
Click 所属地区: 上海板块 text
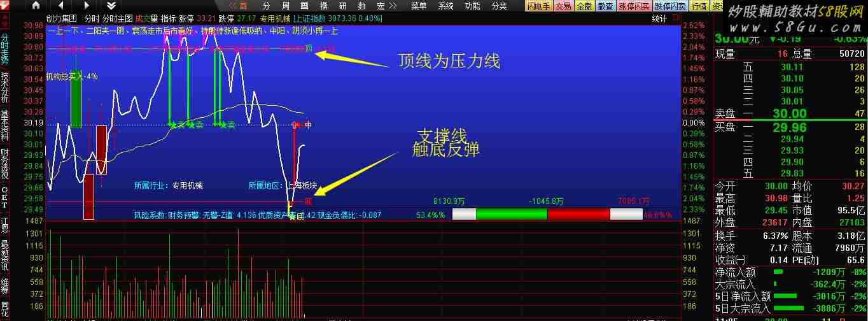(x=283, y=186)
